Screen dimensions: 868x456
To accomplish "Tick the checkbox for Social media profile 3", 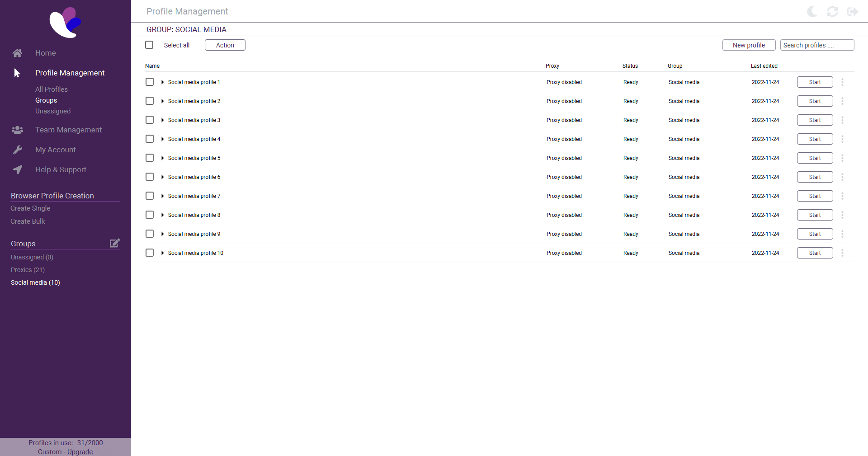I will click(150, 120).
